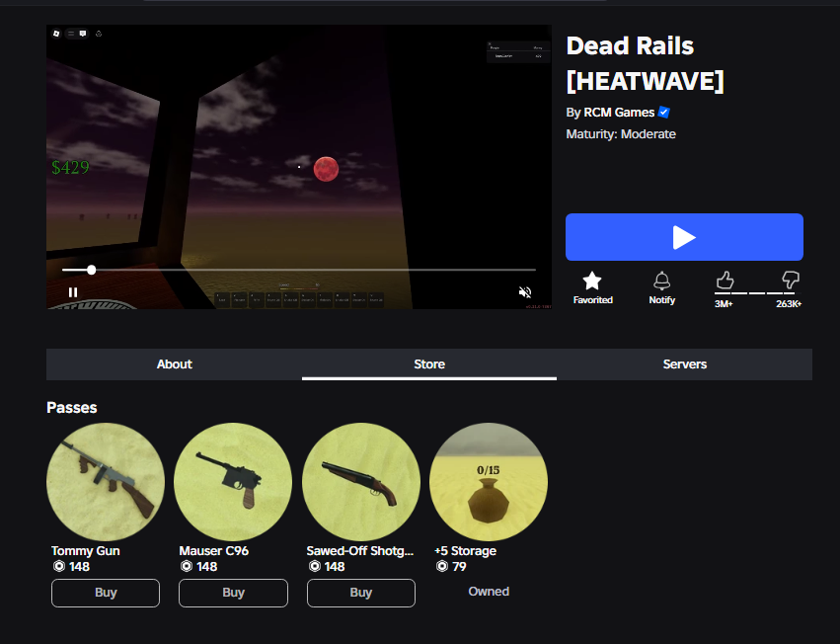Click the +5 Storage pass name
The image size is (840, 644).
coord(465,551)
